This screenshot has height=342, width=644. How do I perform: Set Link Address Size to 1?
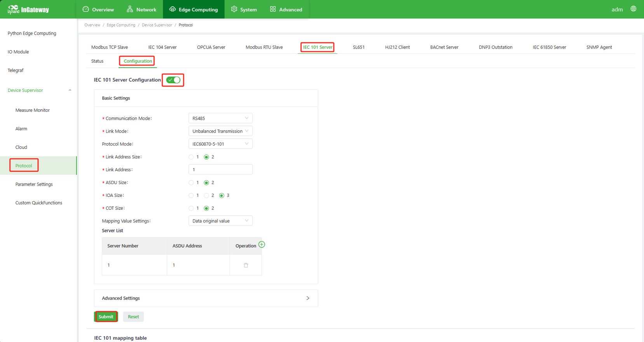coord(191,157)
